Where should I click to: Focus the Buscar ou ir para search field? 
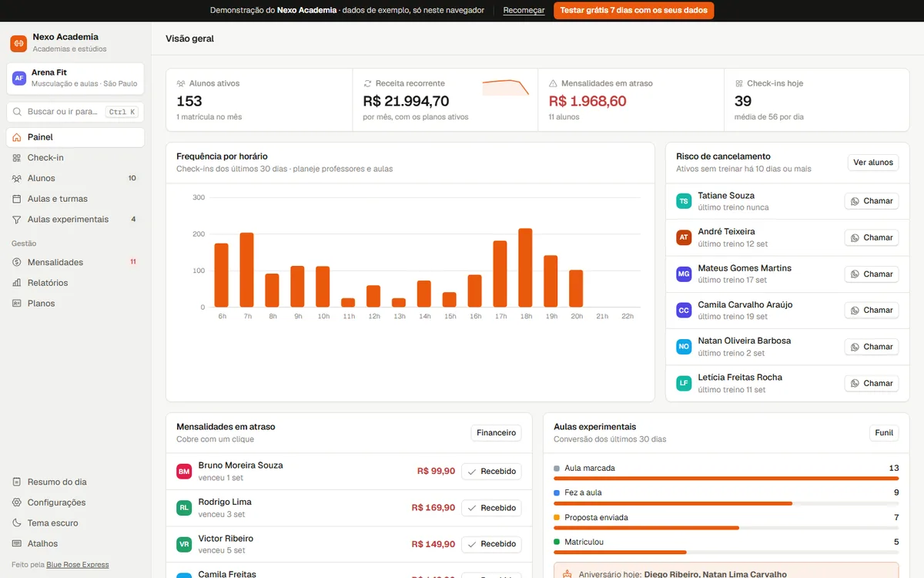[x=75, y=112]
